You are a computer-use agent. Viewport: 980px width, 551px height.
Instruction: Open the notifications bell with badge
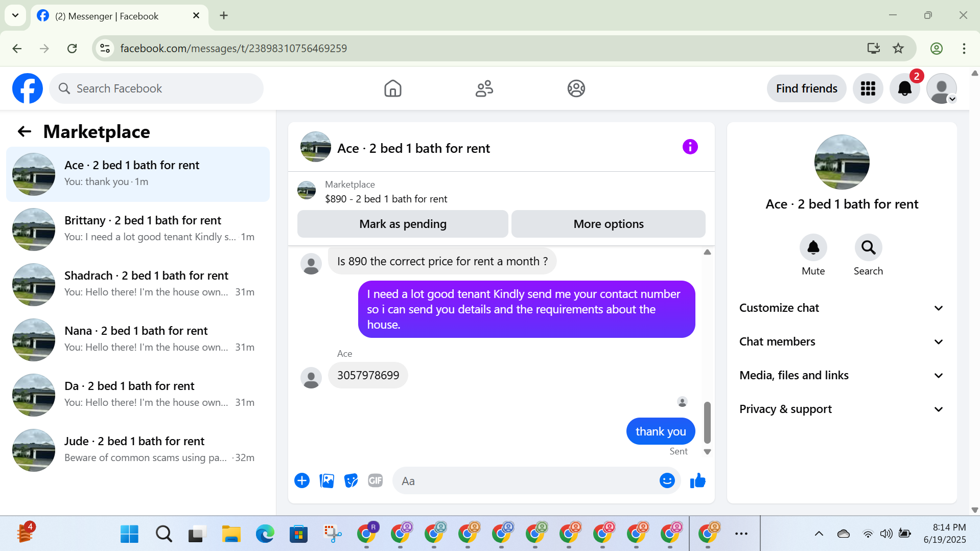(905, 88)
